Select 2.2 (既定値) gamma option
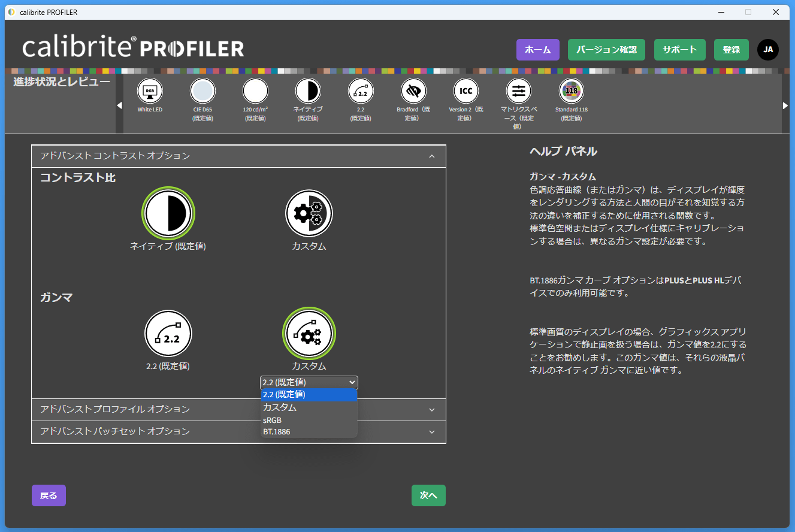 click(x=168, y=333)
